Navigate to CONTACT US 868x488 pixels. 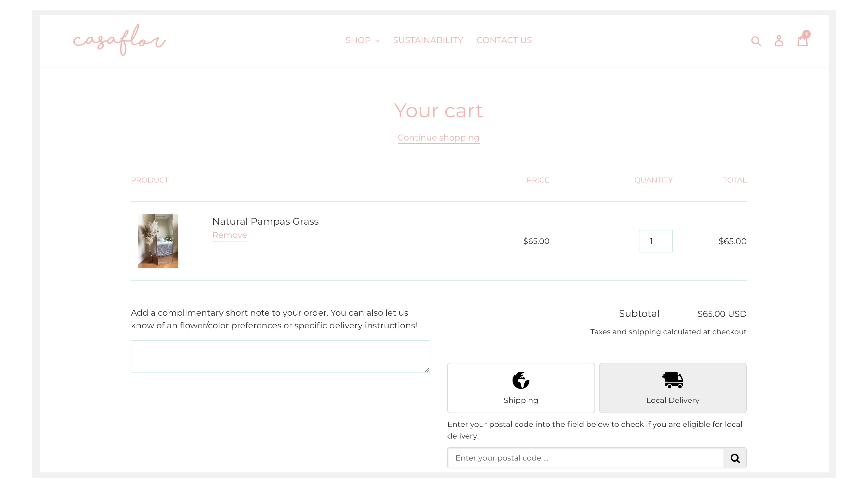504,40
